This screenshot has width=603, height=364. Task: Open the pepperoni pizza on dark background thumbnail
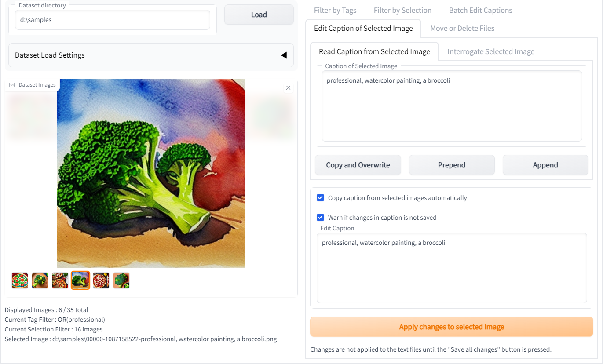click(x=101, y=280)
